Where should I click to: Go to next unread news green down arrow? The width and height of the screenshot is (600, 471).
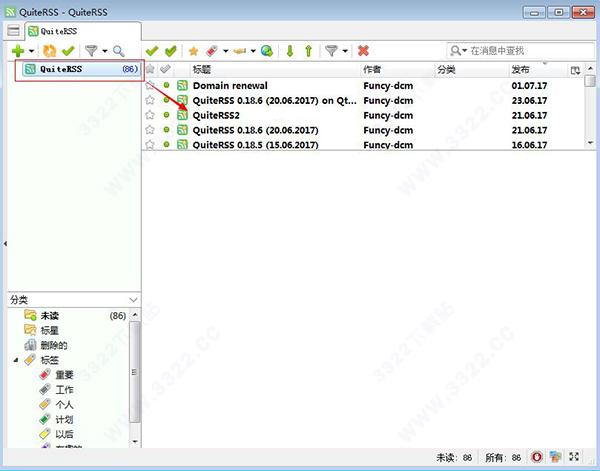tap(290, 51)
